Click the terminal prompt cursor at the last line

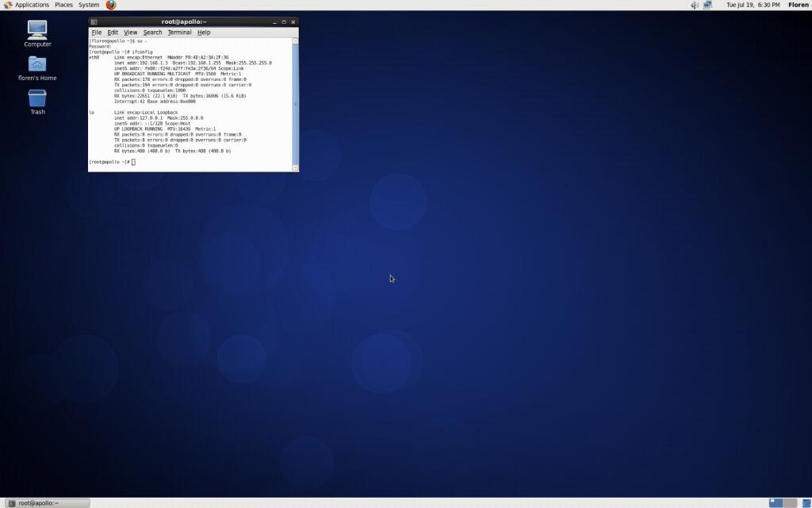pyautogui.click(x=133, y=162)
